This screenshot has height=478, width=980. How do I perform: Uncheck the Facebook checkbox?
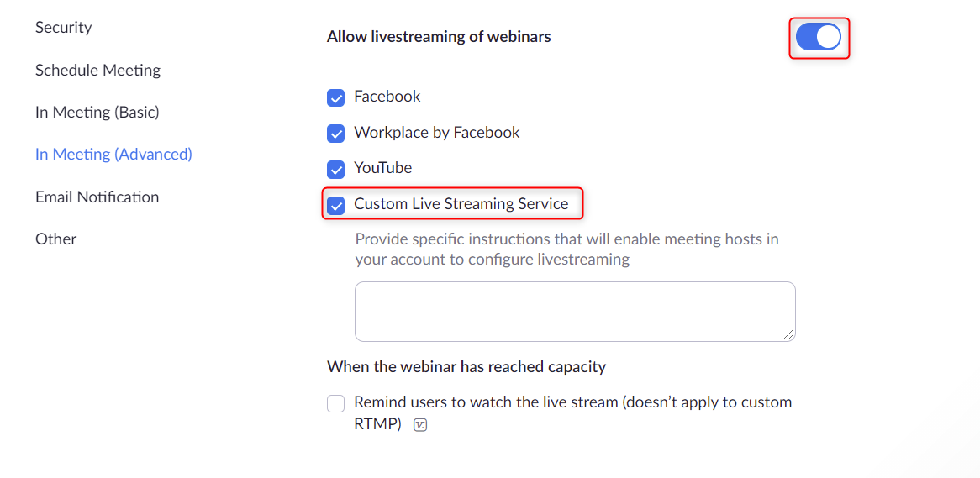pos(335,98)
